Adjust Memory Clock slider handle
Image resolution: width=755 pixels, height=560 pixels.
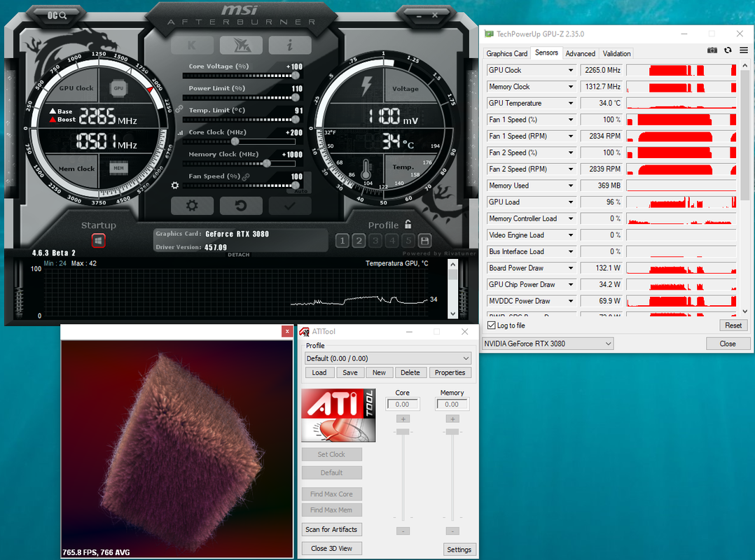click(266, 164)
